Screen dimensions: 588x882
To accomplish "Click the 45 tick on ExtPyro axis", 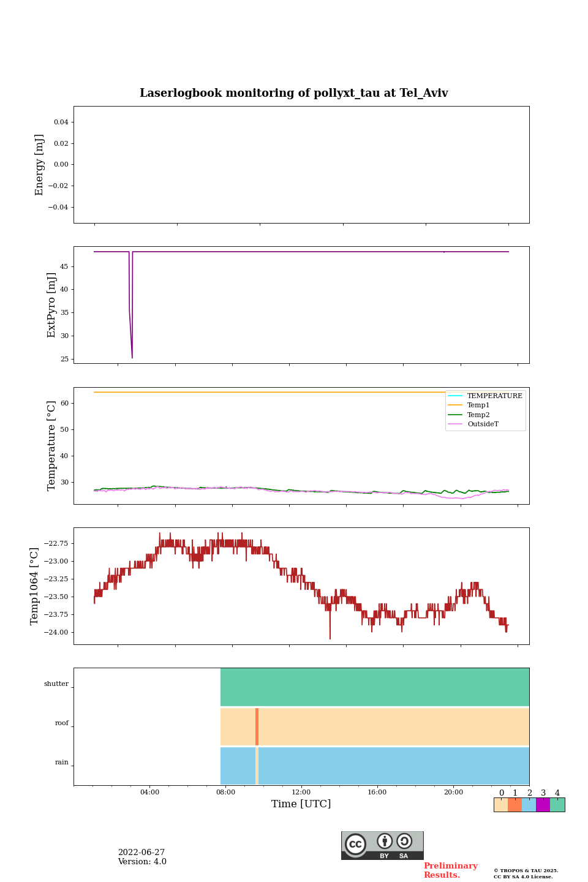I will 64,266.
